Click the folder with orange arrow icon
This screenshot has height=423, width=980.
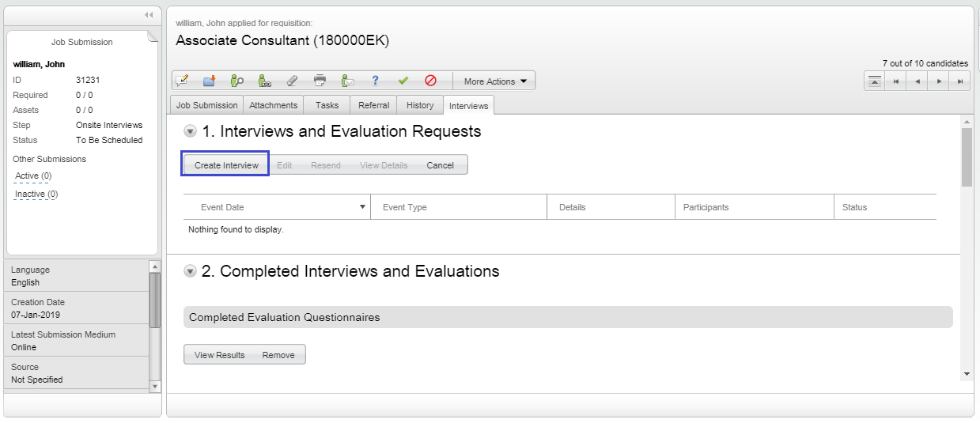210,81
